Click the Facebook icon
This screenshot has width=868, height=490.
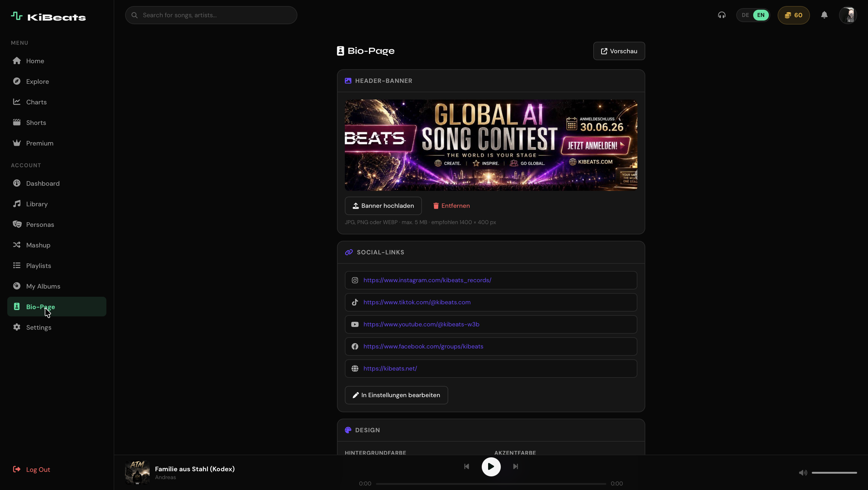(x=355, y=347)
